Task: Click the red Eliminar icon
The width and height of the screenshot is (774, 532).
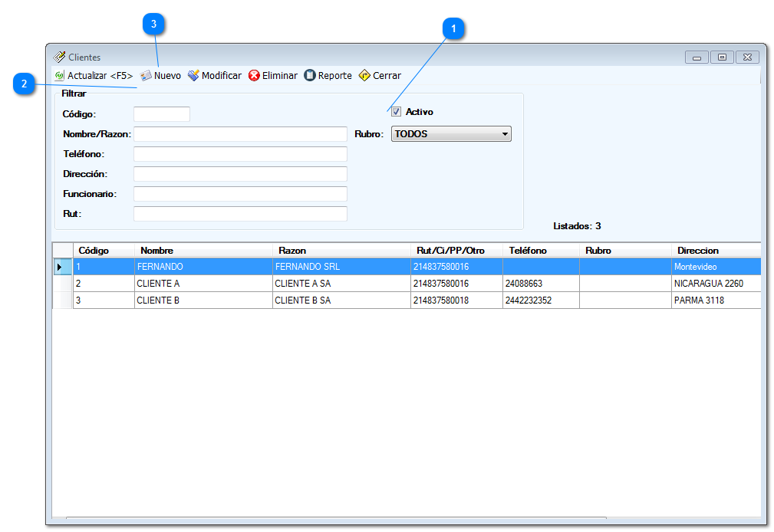Action: 254,75
